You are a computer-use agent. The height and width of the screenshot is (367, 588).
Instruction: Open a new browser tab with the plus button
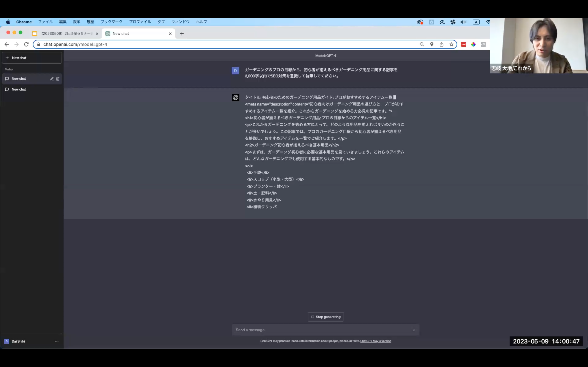point(182,34)
